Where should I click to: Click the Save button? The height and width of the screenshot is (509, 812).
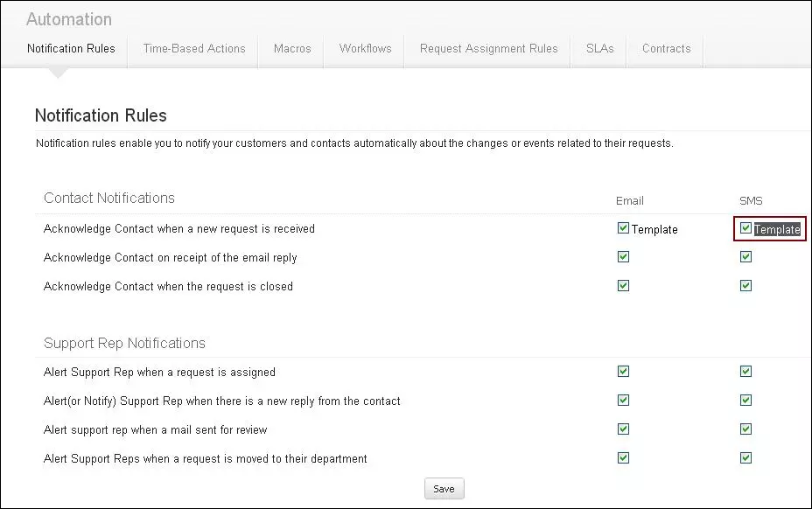(444, 489)
